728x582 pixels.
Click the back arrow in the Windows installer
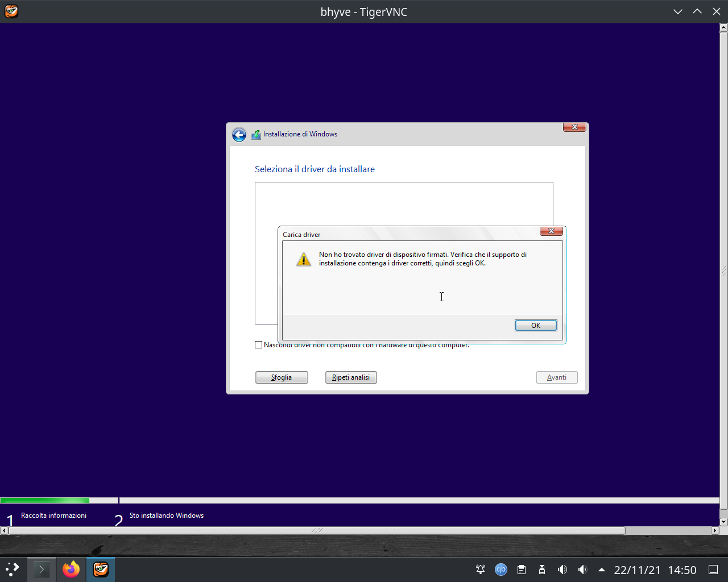(x=239, y=134)
